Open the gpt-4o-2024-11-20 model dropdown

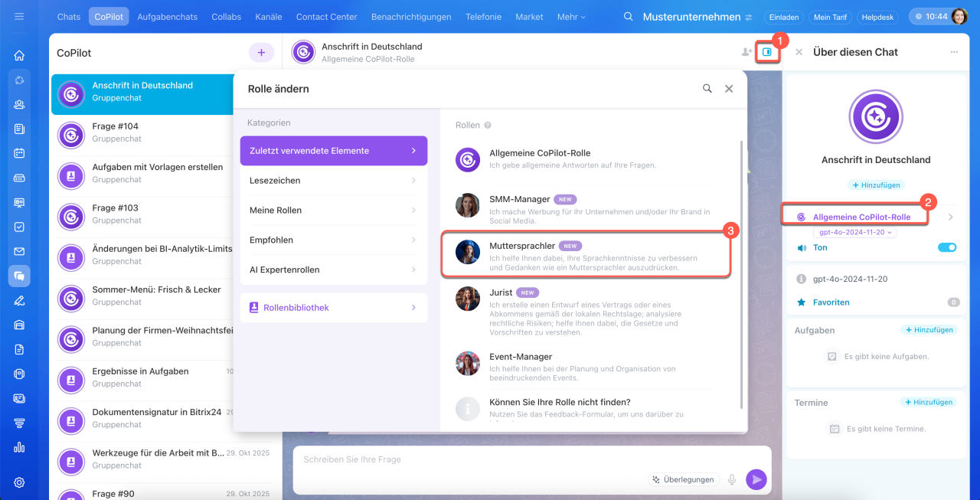[x=855, y=232]
